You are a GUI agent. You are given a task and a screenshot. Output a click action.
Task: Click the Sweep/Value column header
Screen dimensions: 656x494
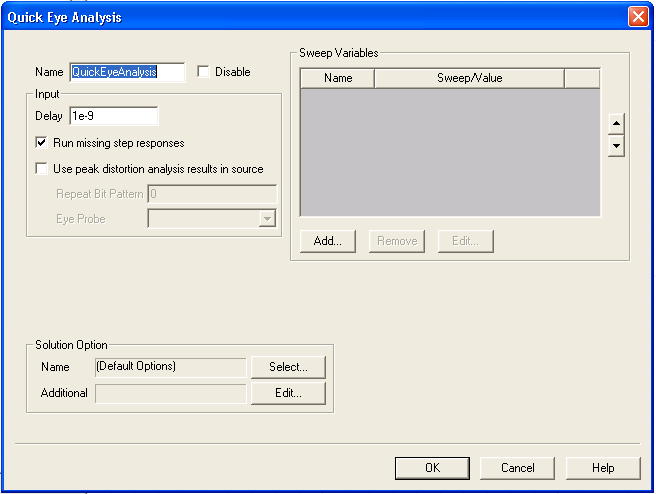(x=469, y=78)
